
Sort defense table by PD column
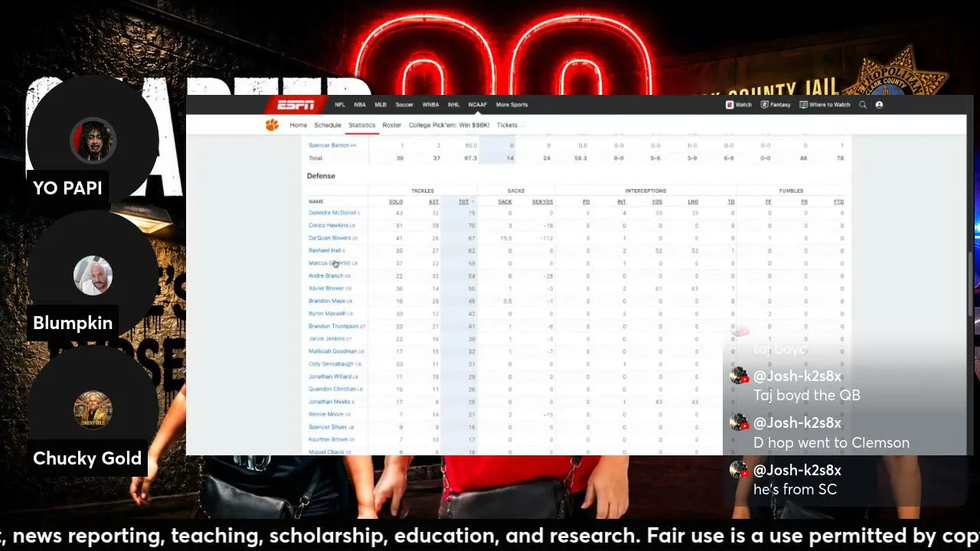pos(586,202)
